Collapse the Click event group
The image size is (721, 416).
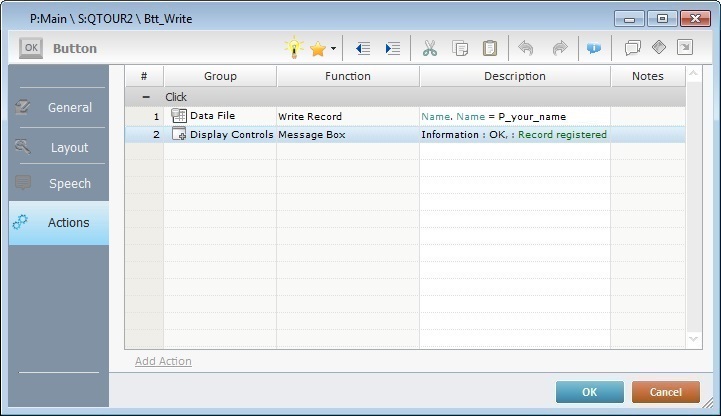click(x=145, y=97)
